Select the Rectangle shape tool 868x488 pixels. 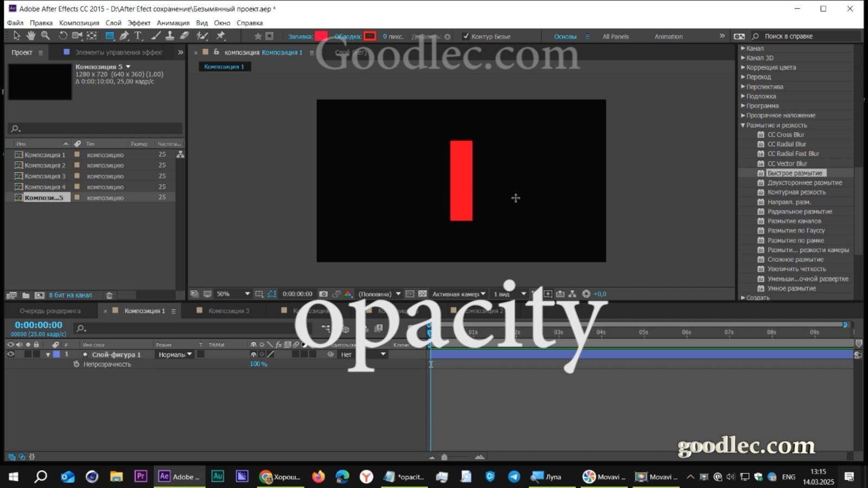110,36
